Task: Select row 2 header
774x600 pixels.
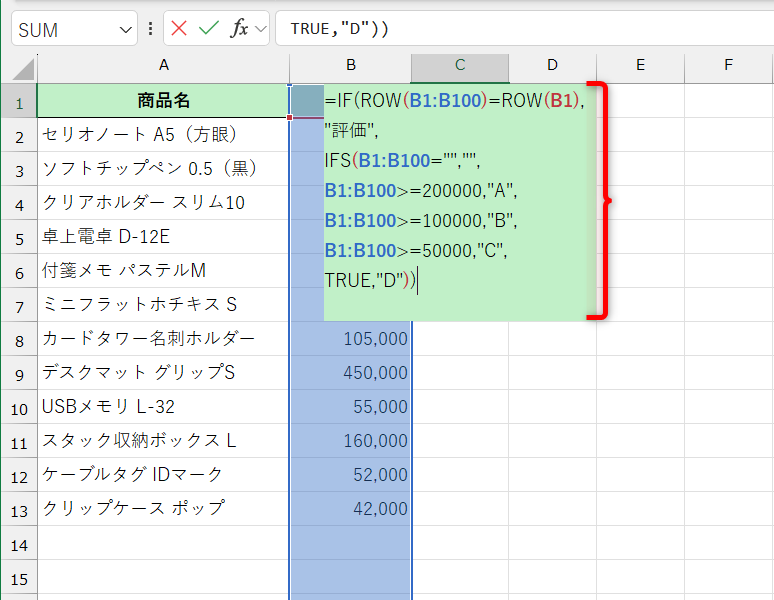Action: point(19,135)
